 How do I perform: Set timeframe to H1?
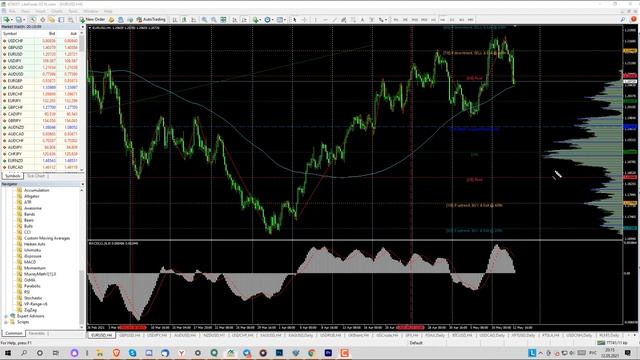[x=433, y=19]
